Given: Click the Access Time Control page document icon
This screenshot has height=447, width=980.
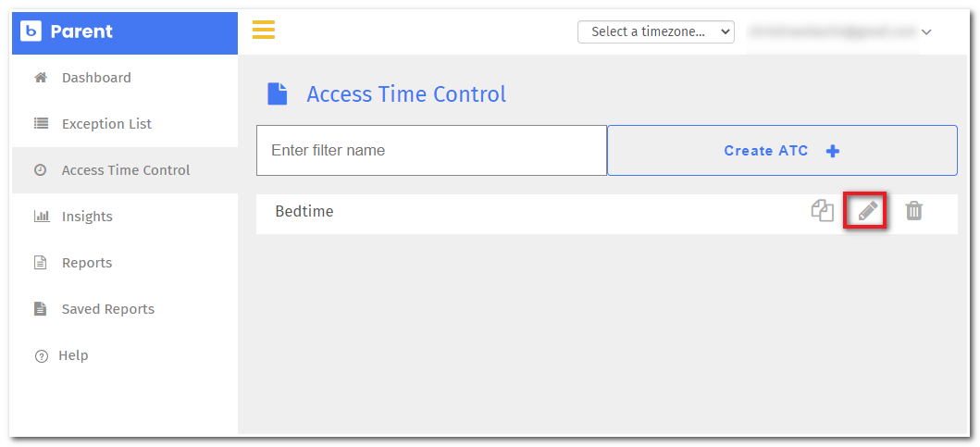Looking at the screenshot, I should tap(277, 94).
